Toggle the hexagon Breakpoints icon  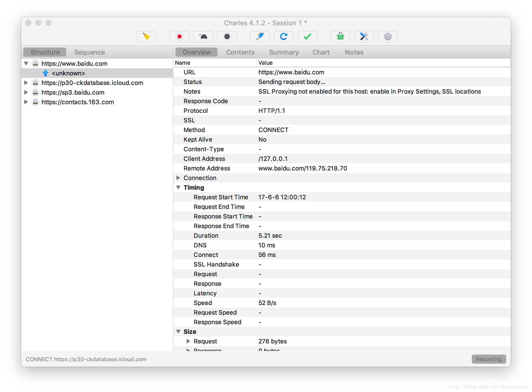pos(227,37)
